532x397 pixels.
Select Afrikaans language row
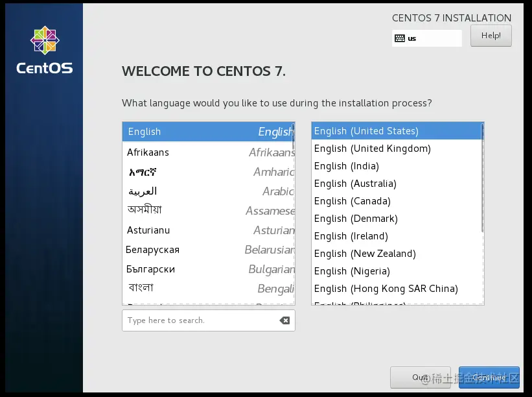pyautogui.click(x=208, y=152)
